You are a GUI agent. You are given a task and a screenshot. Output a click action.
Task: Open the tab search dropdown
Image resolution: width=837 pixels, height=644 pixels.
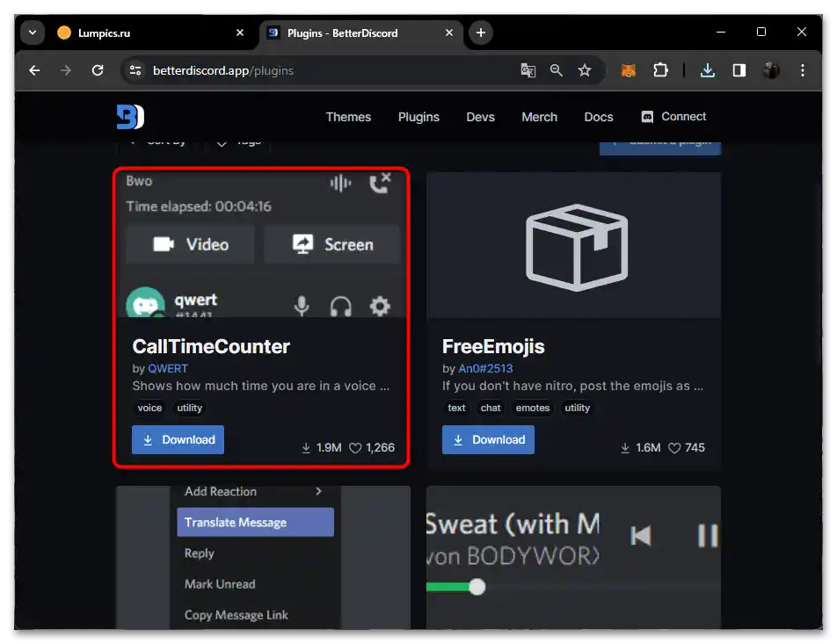[x=33, y=33]
